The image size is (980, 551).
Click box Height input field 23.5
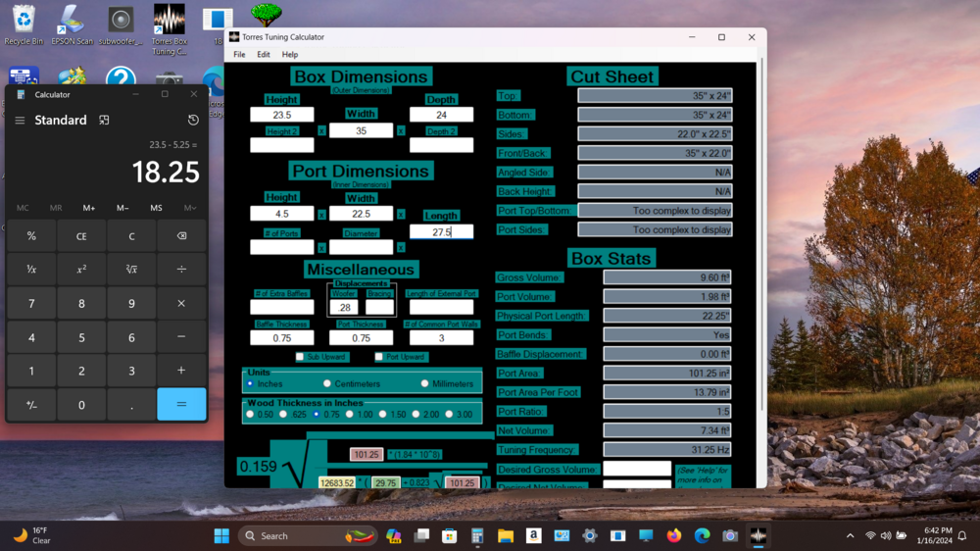(282, 115)
